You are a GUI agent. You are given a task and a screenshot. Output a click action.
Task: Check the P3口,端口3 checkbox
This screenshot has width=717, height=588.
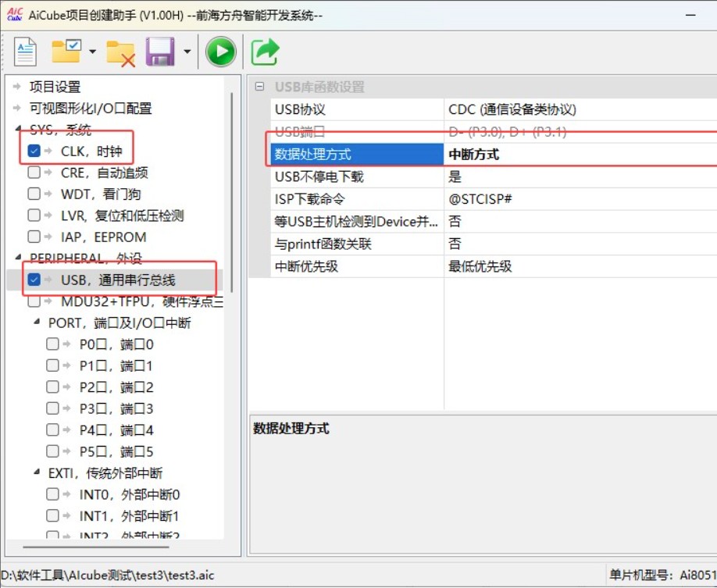click(52, 408)
